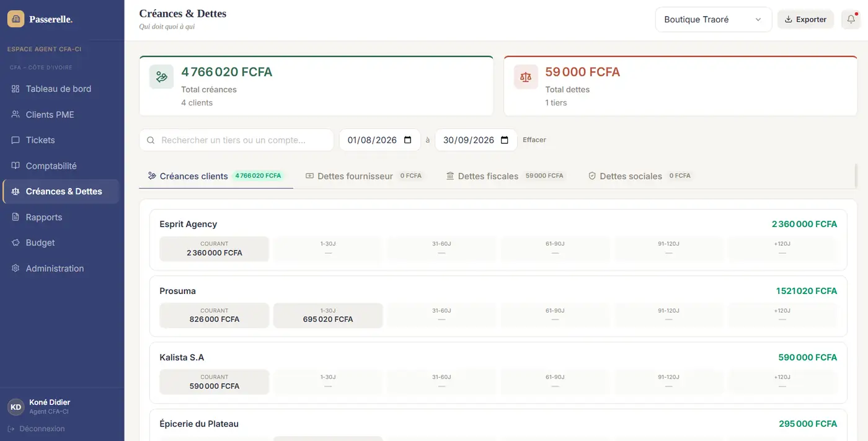The width and height of the screenshot is (868, 441).
Task: Expand the Boutique Traoré client dropdown
Action: click(x=714, y=19)
